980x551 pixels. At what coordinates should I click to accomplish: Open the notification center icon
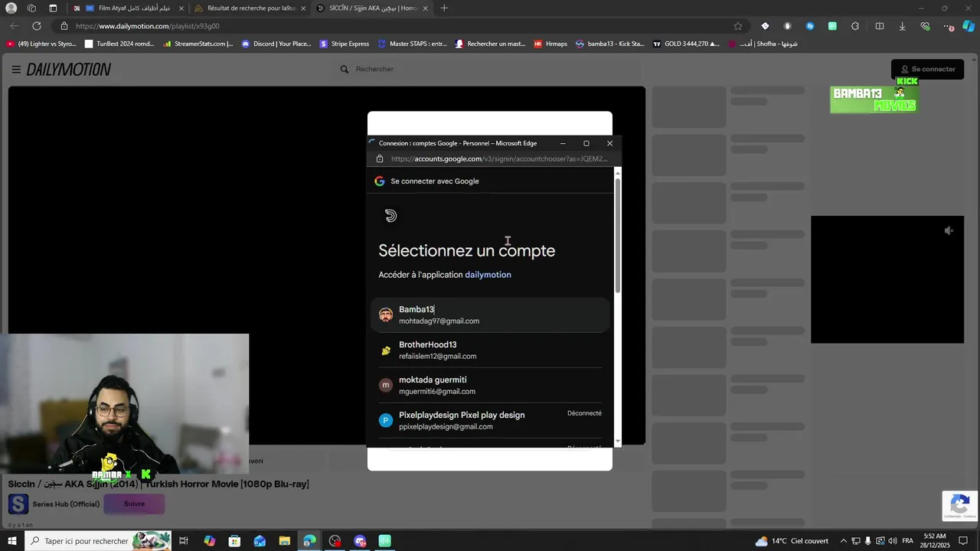pyautogui.click(x=963, y=541)
